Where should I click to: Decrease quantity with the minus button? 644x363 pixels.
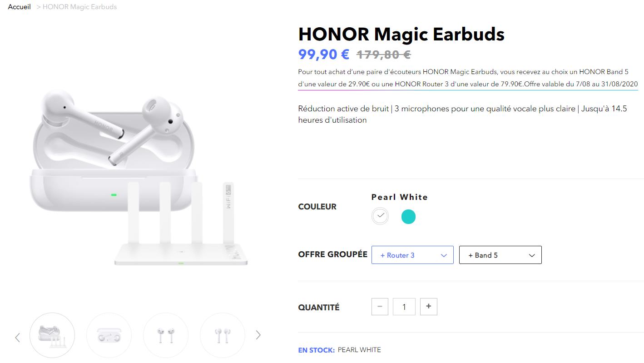pos(380,307)
